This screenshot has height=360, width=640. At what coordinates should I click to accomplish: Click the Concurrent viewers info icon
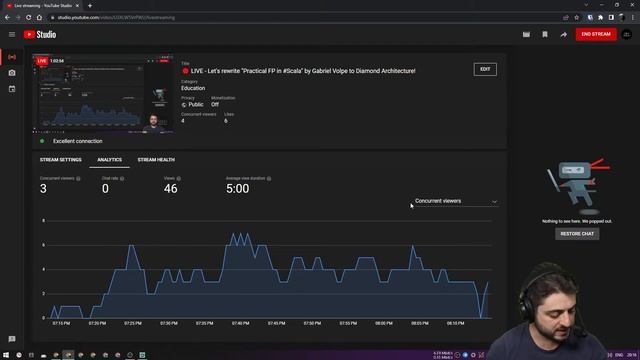pos(78,179)
